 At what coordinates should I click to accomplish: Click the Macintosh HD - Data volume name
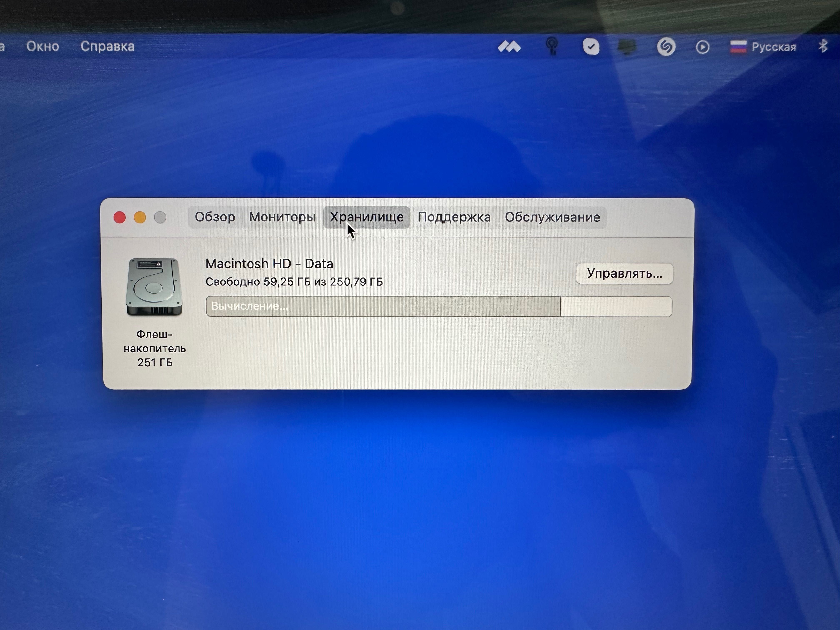click(269, 264)
